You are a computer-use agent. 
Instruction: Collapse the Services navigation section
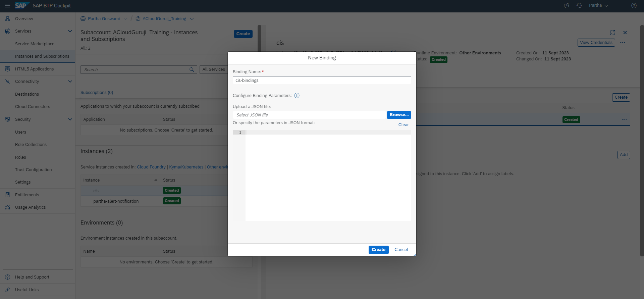tap(70, 31)
